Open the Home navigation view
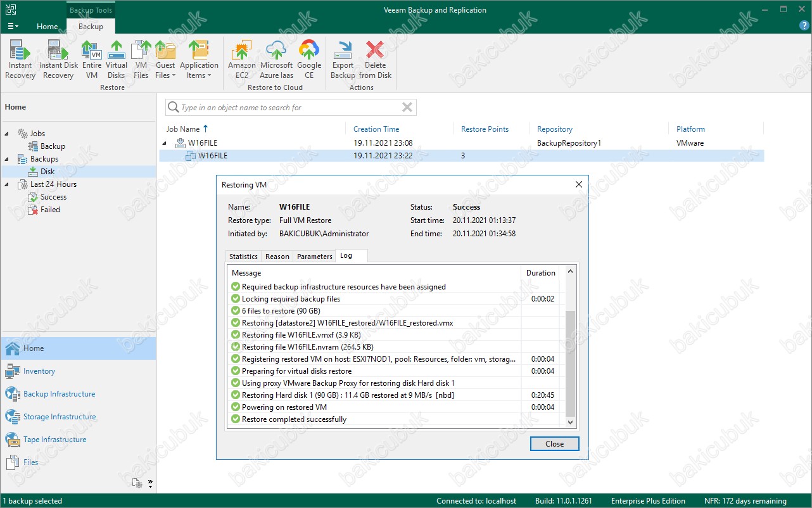Viewport: 812px width, 508px height. click(x=79, y=348)
